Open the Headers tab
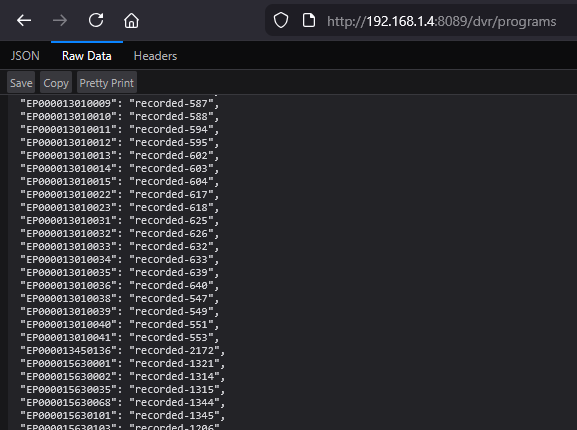Image resolution: width=577 pixels, height=430 pixels. [x=155, y=56]
